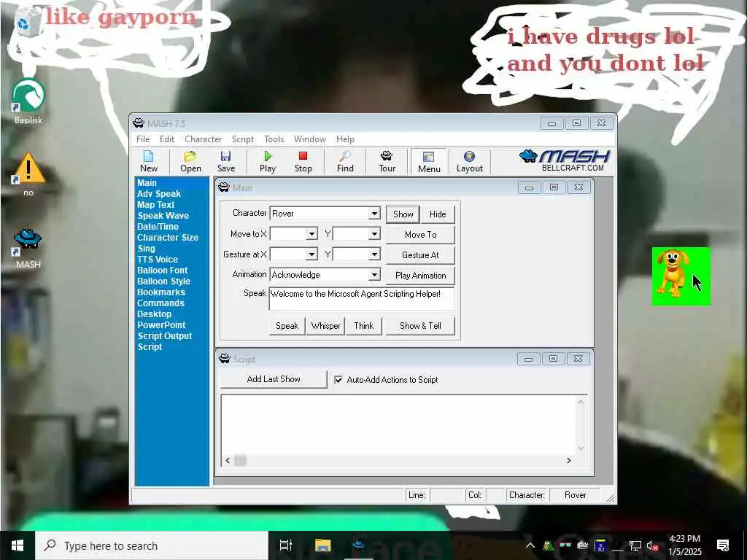Open the Gesture at X dropdown

[311, 254]
